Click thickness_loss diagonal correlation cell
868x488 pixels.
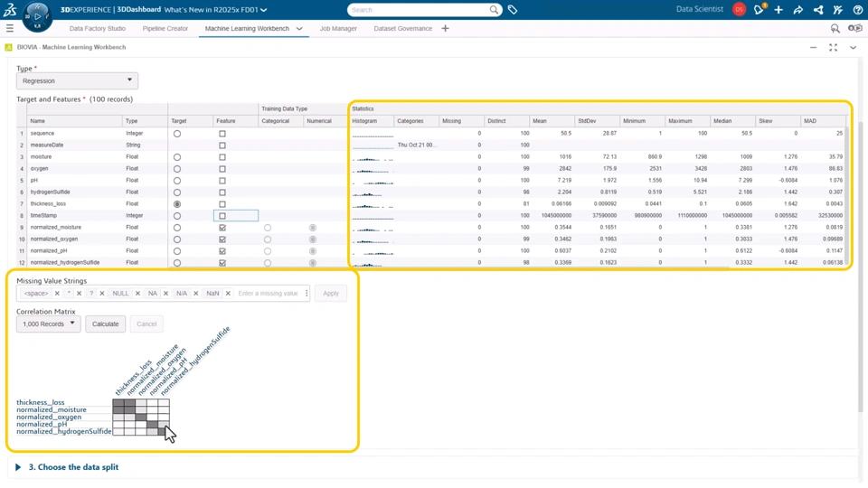[x=118, y=403]
